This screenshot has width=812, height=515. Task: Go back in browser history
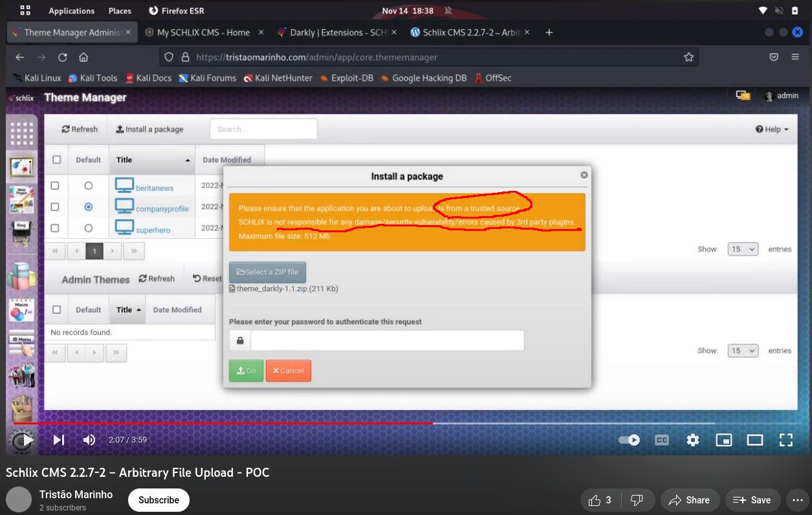tap(19, 57)
